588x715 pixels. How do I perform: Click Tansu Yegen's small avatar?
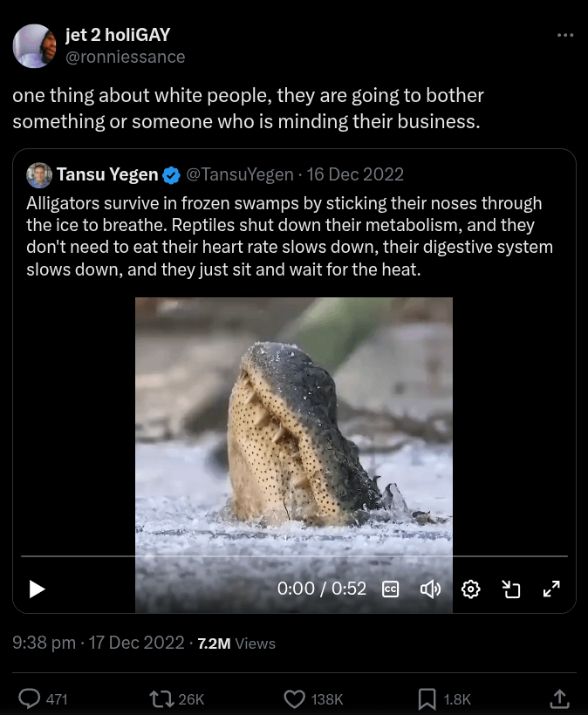pos(39,174)
